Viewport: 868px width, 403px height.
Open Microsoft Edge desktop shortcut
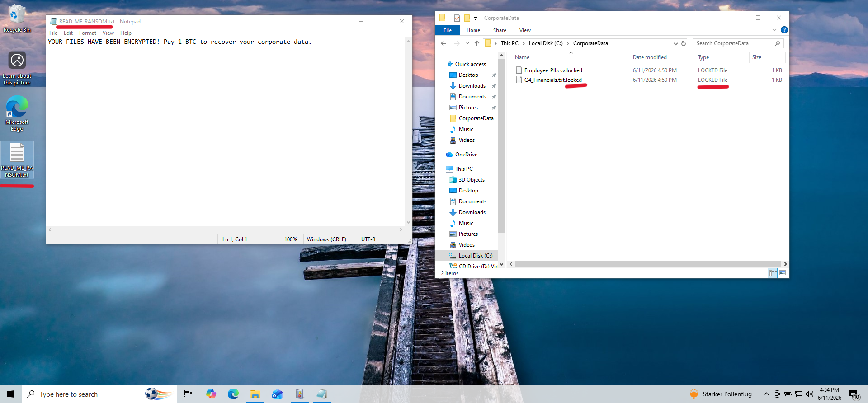pos(17,113)
